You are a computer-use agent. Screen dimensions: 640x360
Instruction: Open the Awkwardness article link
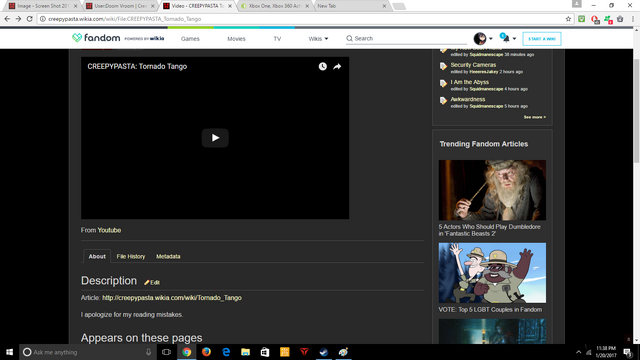coord(468,99)
